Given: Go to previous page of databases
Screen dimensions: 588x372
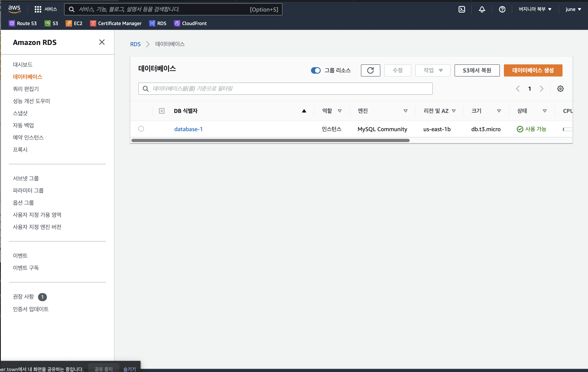Looking at the screenshot, I should [518, 89].
